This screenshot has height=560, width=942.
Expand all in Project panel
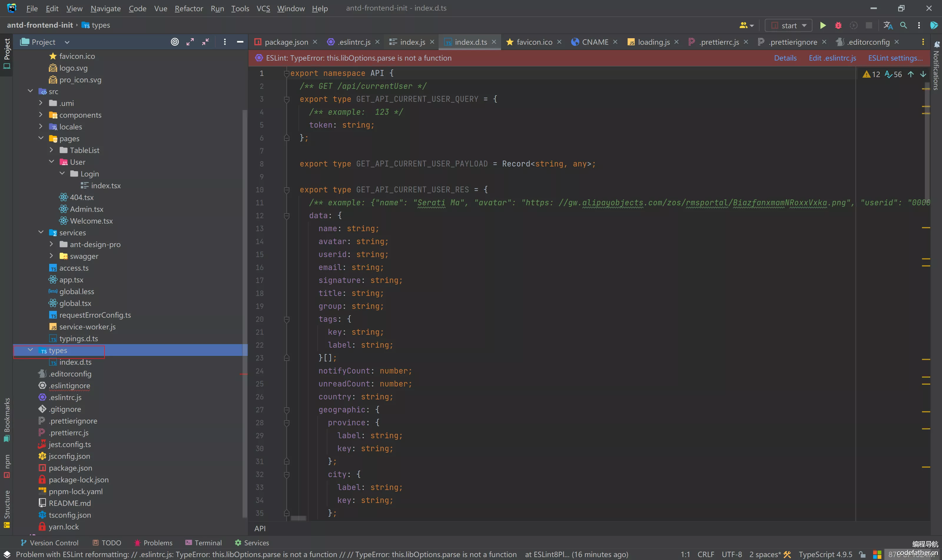click(190, 42)
